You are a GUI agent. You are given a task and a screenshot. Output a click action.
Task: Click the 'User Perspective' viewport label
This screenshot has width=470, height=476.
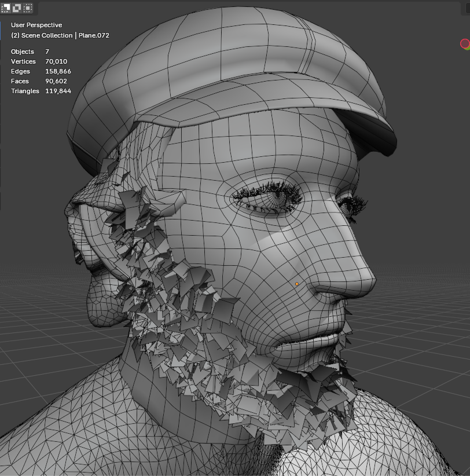36,25
